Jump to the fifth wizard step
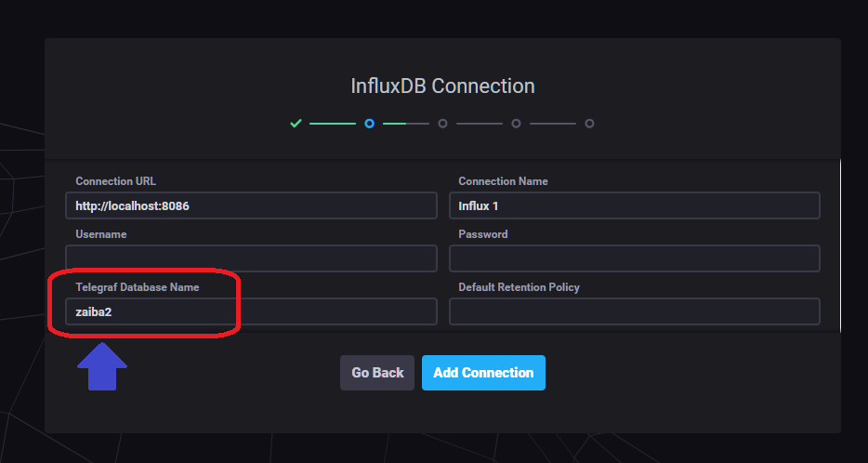Viewport: 868px width, 463px height. click(589, 124)
